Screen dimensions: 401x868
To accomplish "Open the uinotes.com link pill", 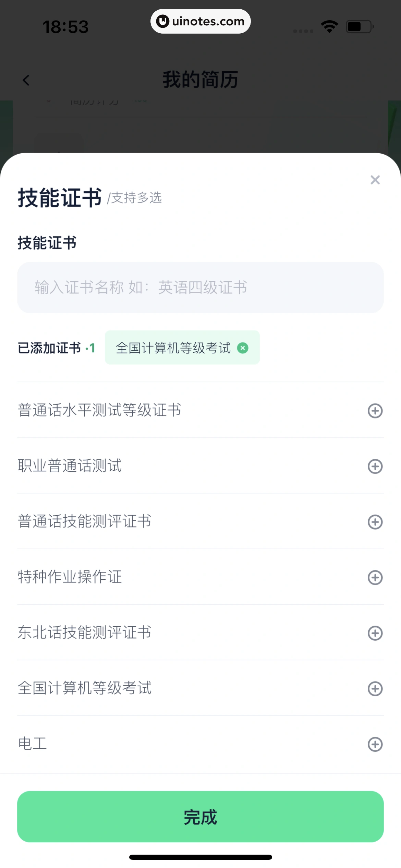I will (x=200, y=21).
